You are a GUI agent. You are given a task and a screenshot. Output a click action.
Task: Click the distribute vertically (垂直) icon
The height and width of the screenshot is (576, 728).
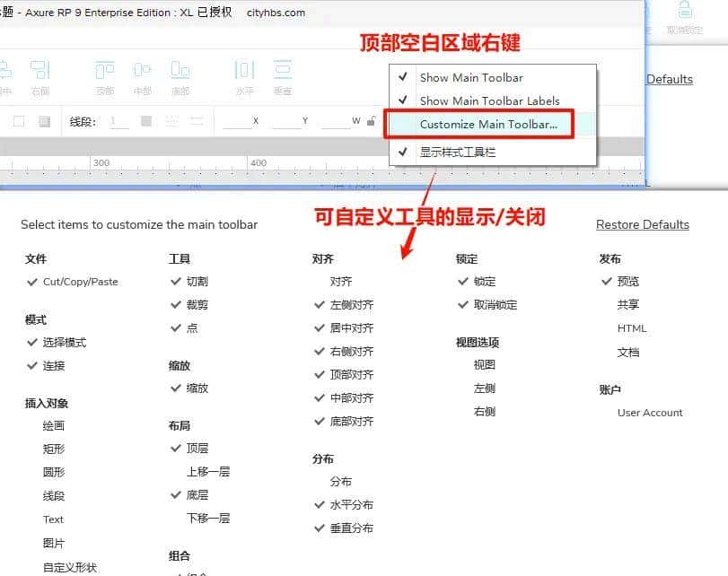tap(283, 71)
